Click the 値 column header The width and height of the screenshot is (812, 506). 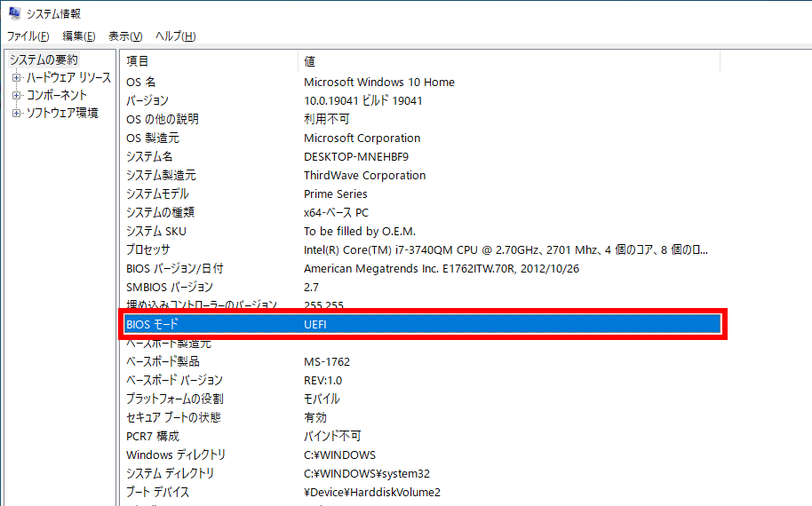tap(310, 61)
